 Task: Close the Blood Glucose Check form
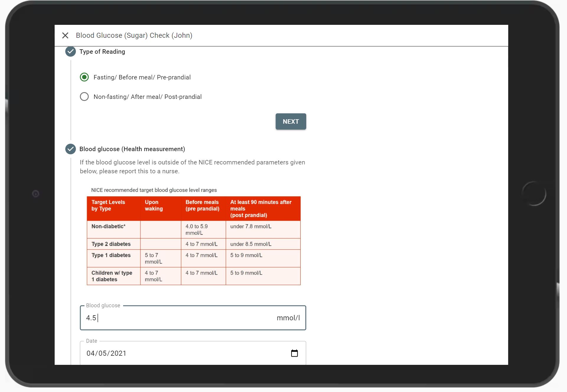pos(65,35)
